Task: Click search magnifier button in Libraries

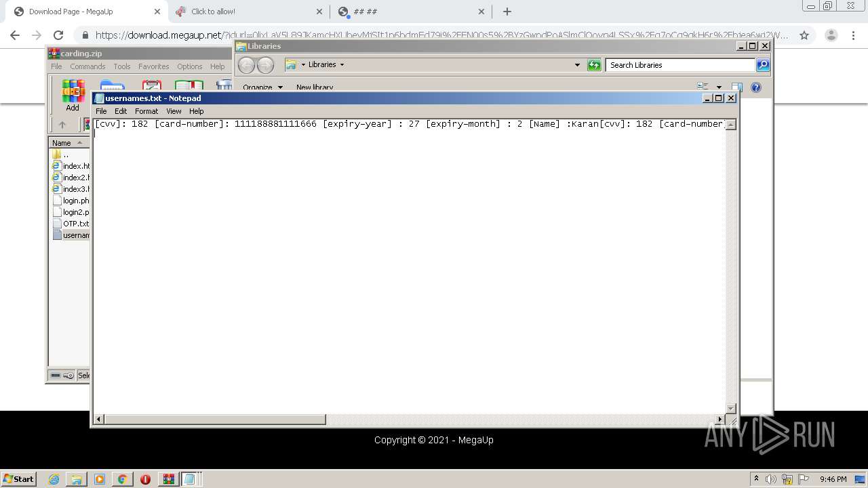Action: pyautogui.click(x=763, y=65)
